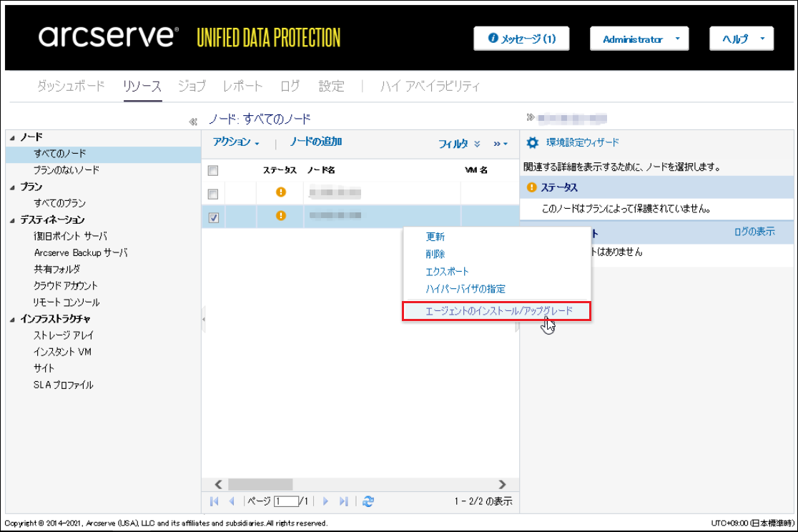Click the ログの表示 link
Viewport: 798px width, 532px height.
click(754, 232)
